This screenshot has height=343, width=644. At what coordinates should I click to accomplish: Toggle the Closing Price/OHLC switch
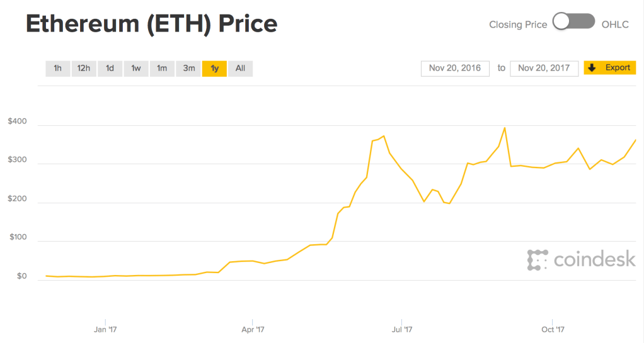[x=573, y=22]
